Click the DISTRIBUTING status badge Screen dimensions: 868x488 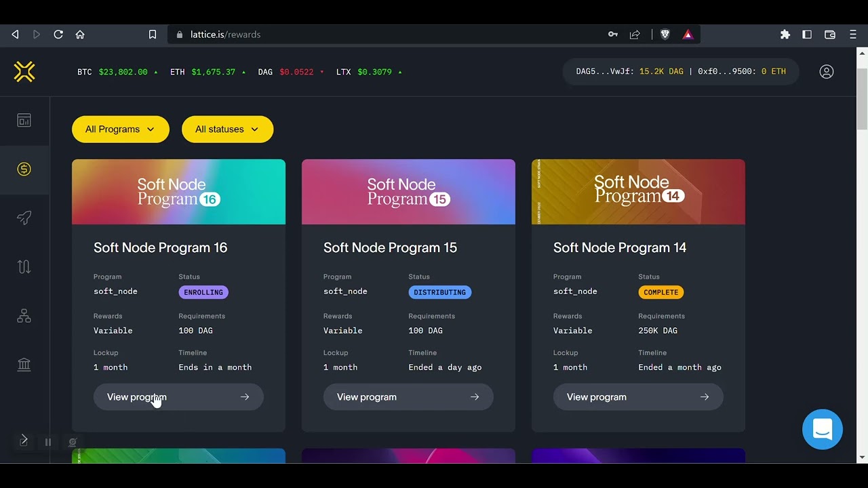click(x=440, y=292)
